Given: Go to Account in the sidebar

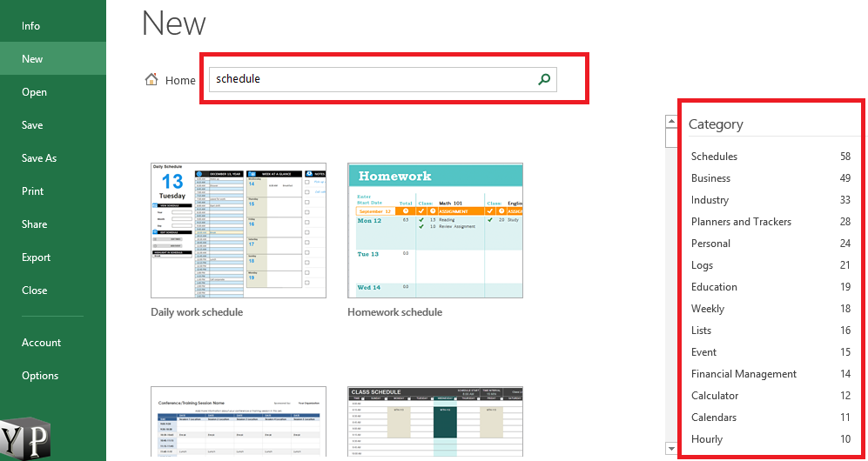Looking at the screenshot, I should click(x=41, y=343).
